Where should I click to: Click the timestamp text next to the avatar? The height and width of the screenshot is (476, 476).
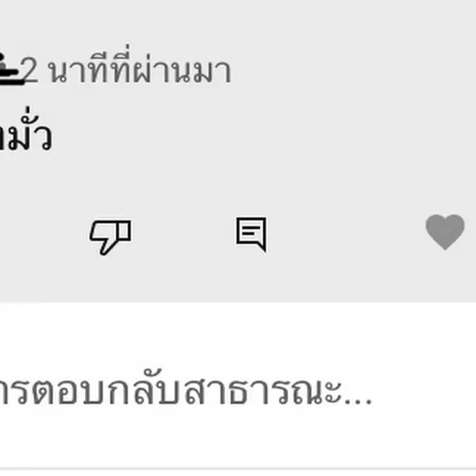(127, 68)
